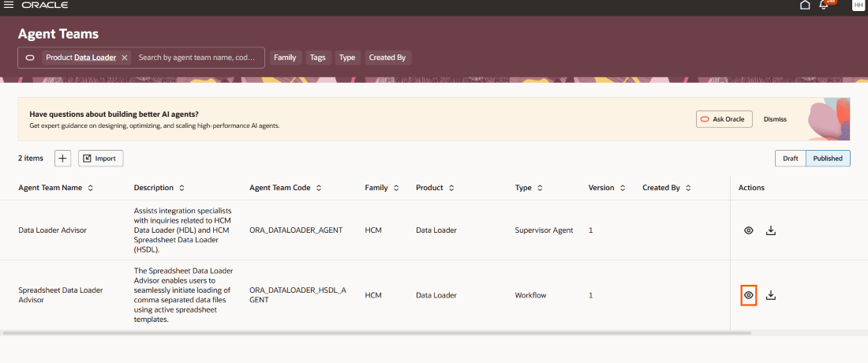868x363 pixels.
Task: Click the Ask Oracle button
Action: pos(724,119)
